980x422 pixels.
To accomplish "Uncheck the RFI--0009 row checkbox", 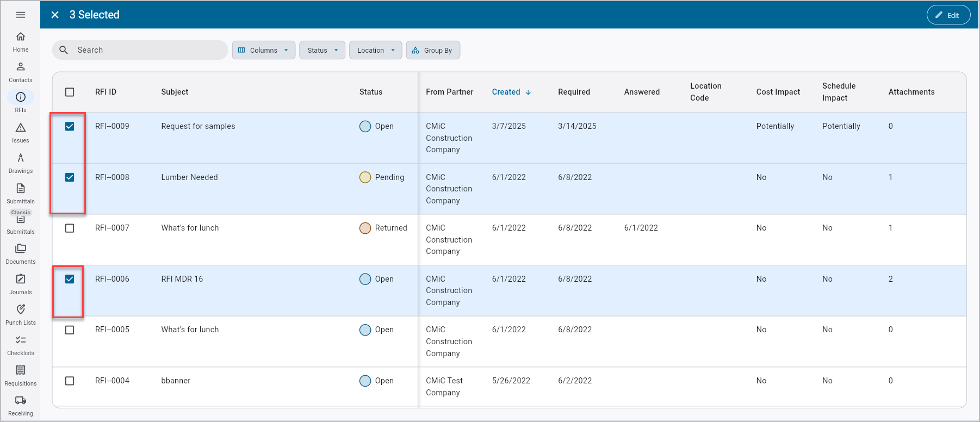I will pos(70,126).
